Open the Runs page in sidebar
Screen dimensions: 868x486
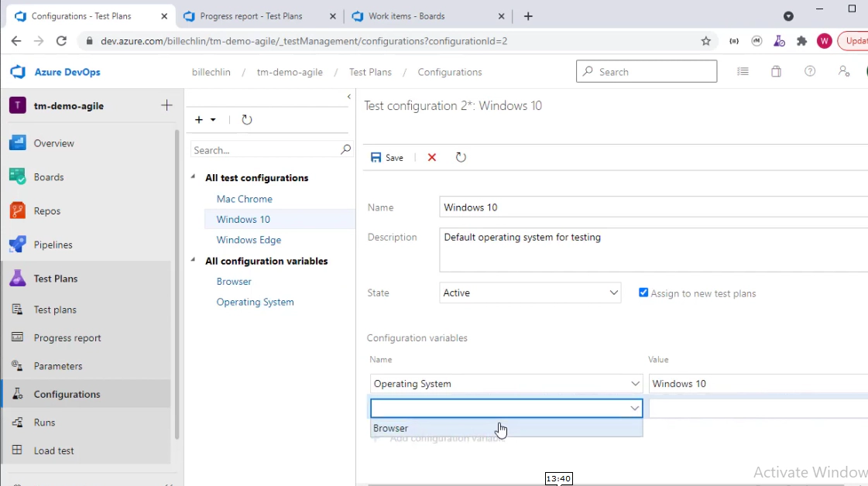[x=44, y=423]
